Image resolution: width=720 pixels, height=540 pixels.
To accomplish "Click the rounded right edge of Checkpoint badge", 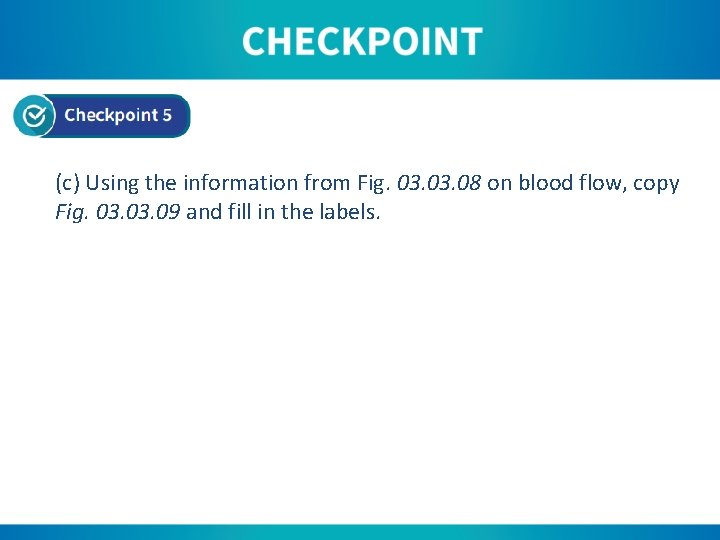I will [184, 116].
